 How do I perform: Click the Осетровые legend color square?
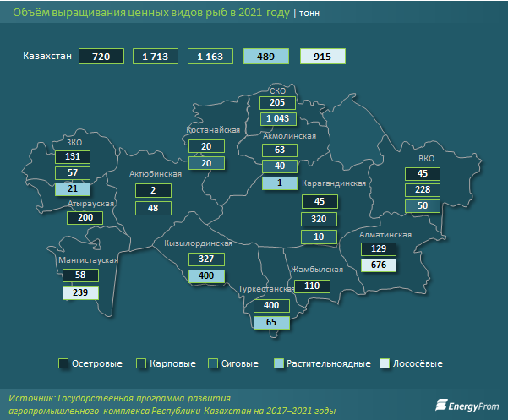(63, 363)
